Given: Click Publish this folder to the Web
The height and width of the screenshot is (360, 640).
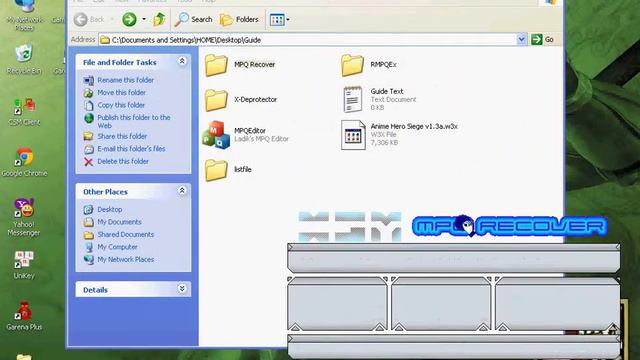Looking at the screenshot, I should (133, 121).
